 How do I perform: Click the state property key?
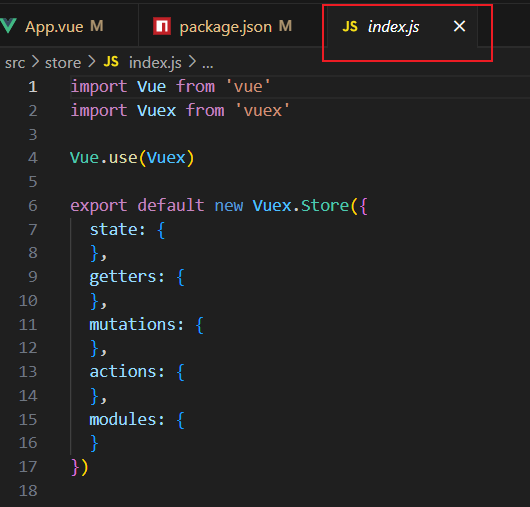[114, 230]
